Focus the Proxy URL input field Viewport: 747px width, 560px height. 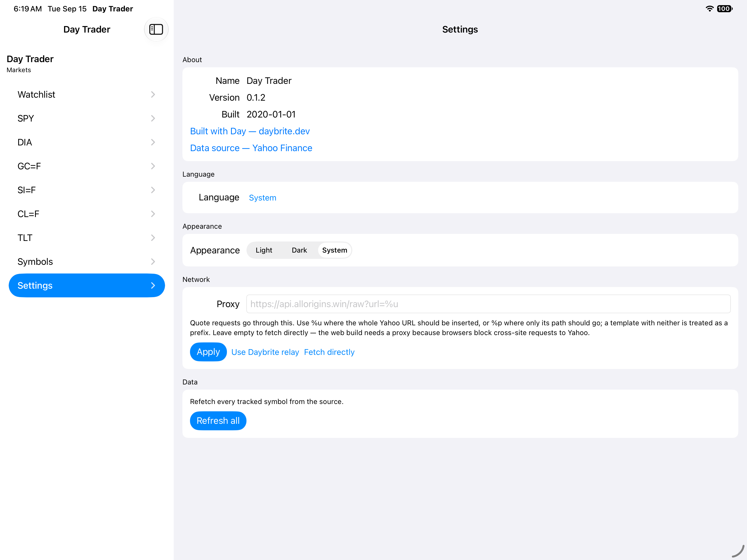[488, 304]
